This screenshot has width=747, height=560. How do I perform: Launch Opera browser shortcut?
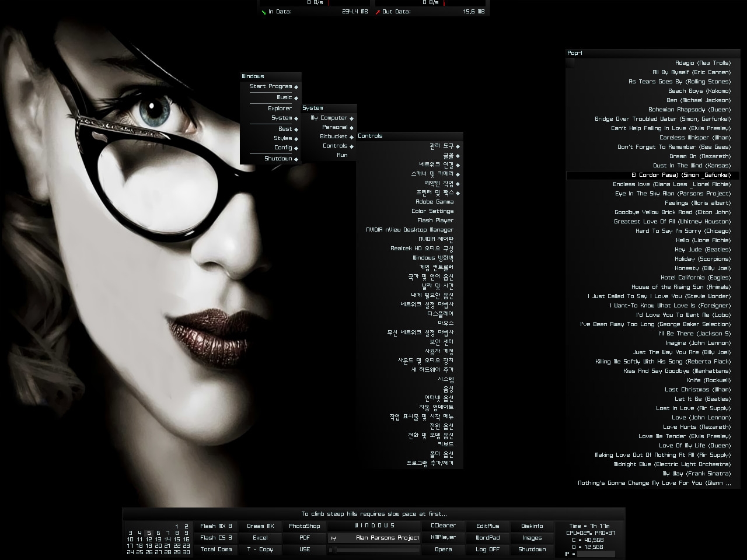[443, 549]
